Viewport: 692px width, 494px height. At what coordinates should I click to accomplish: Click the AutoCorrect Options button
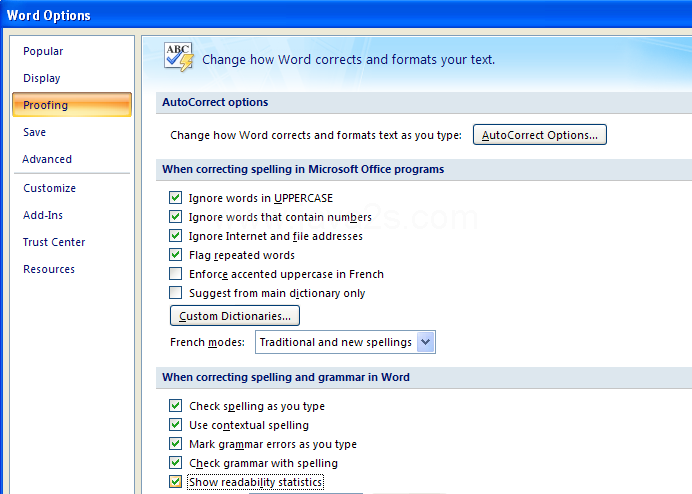pos(540,135)
